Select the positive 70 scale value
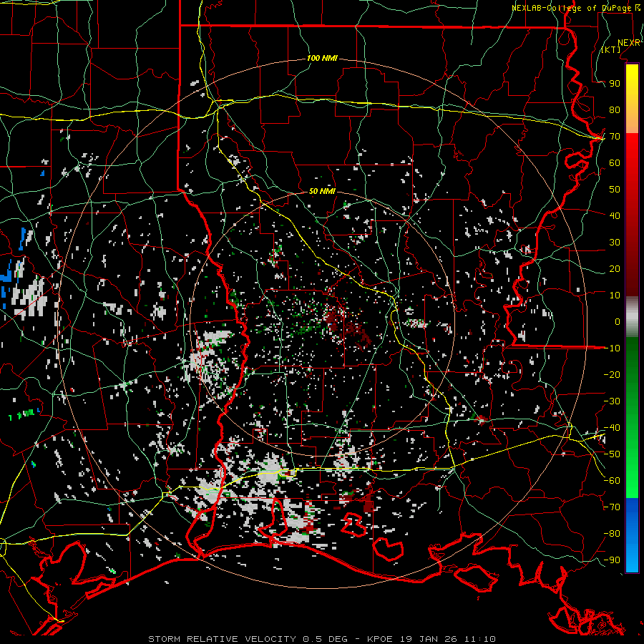 [615, 137]
